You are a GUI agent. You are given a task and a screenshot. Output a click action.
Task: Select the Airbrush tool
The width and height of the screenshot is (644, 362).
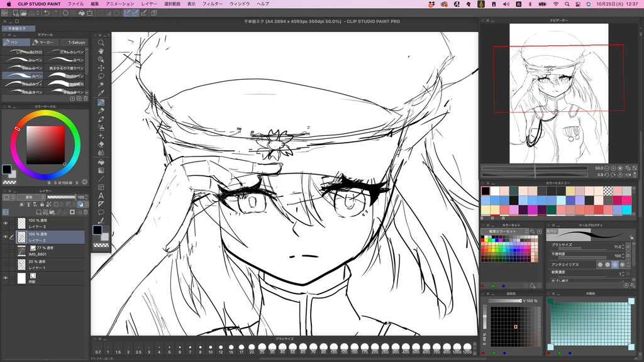point(101,128)
